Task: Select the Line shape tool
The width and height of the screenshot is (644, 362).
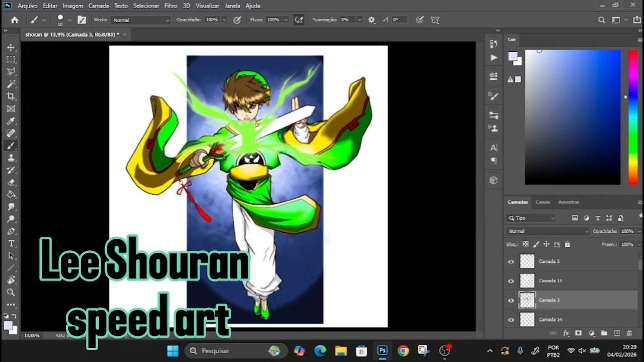Action: click(x=11, y=268)
